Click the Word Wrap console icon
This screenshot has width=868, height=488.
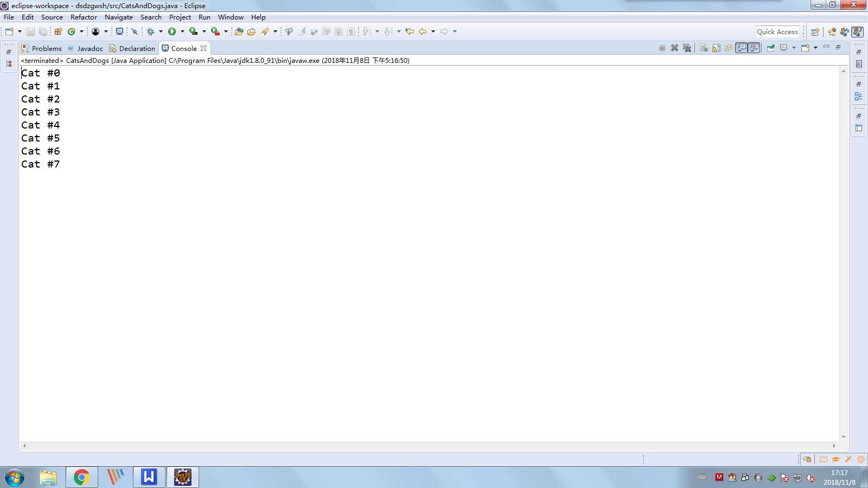[x=729, y=48]
